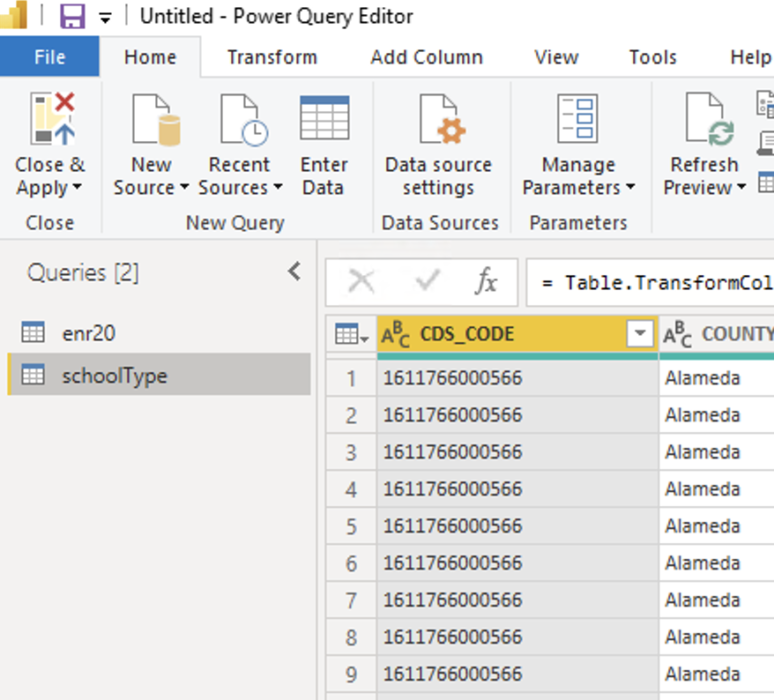The width and height of the screenshot is (774, 700).
Task: Click the schoolType table icon
Action: (x=33, y=374)
